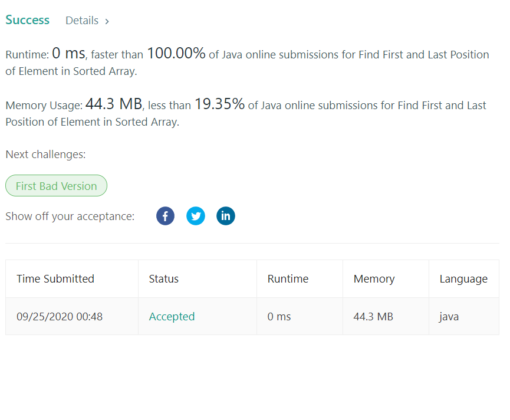Click the 19.35% memory percentile text

click(219, 104)
